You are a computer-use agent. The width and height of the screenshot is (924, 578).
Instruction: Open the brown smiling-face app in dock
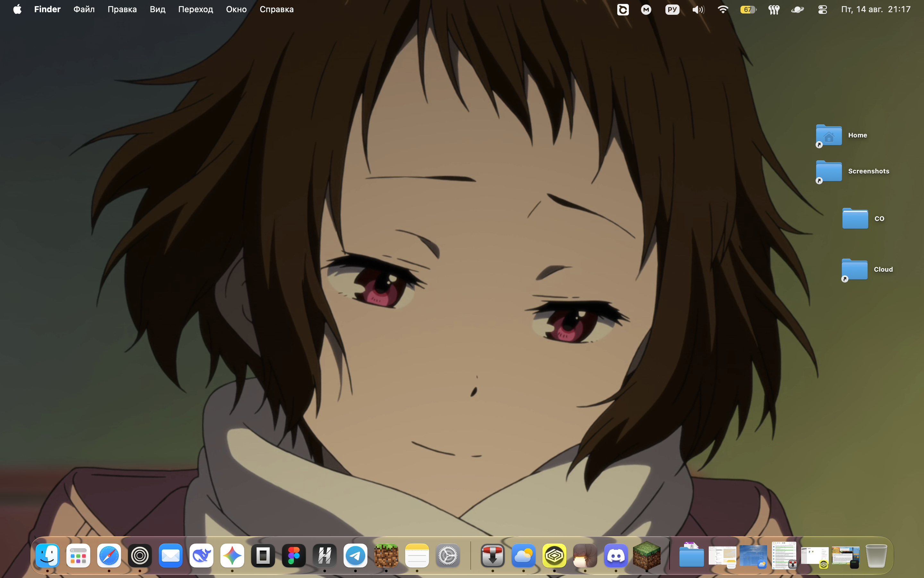(x=585, y=556)
